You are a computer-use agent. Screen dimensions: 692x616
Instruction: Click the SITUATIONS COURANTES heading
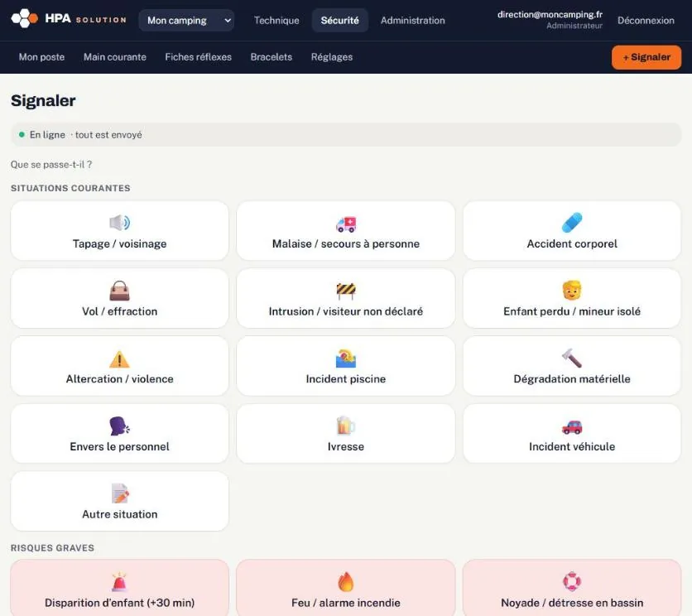coord(70,188)
